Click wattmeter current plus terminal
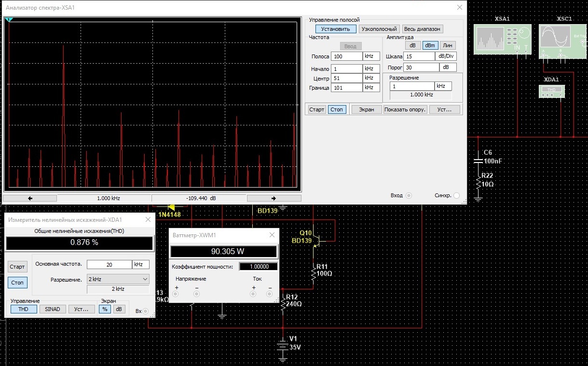 tap(253, 294)
